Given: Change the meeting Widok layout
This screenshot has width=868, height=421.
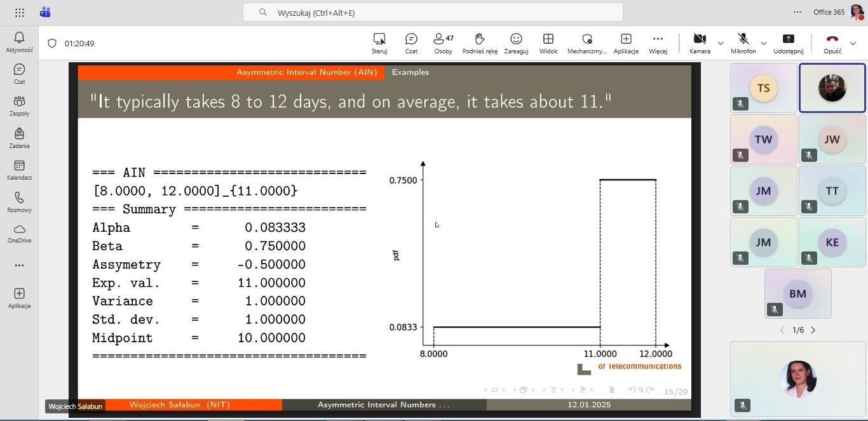Looking at the screenshot, I should coord(548,43).
